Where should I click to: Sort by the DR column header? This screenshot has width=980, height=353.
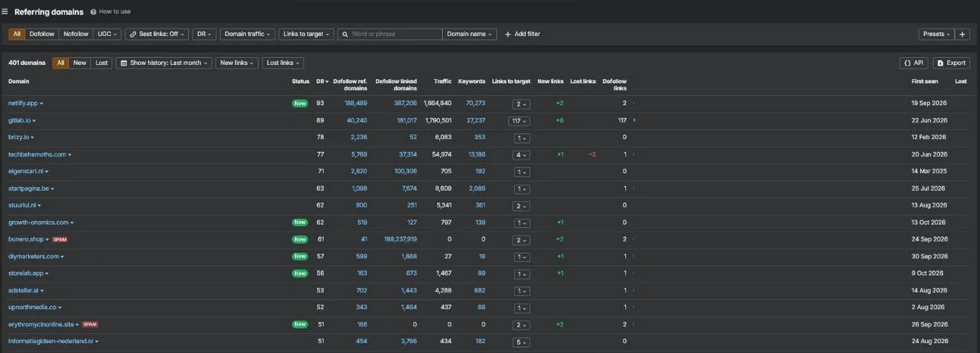(321, 82)
